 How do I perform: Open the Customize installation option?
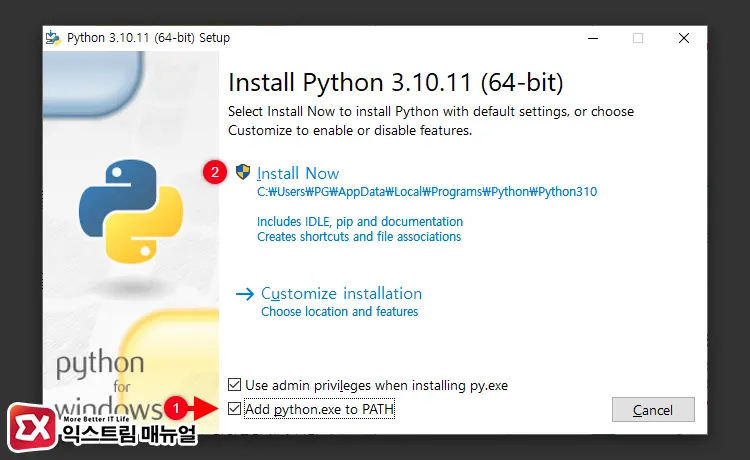click(341, 293)
